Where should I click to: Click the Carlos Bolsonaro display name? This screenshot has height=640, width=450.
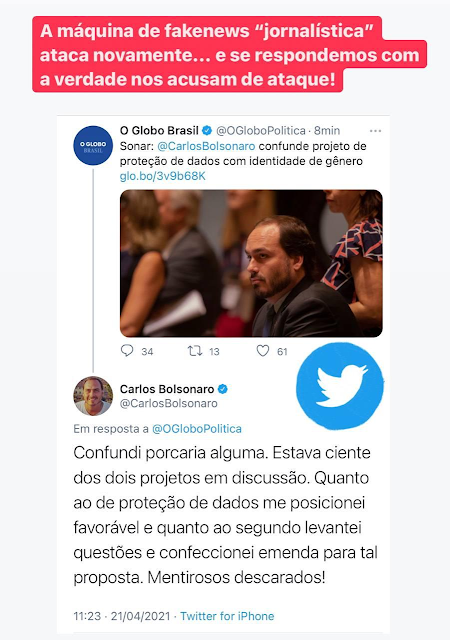[x=167, y=389]
